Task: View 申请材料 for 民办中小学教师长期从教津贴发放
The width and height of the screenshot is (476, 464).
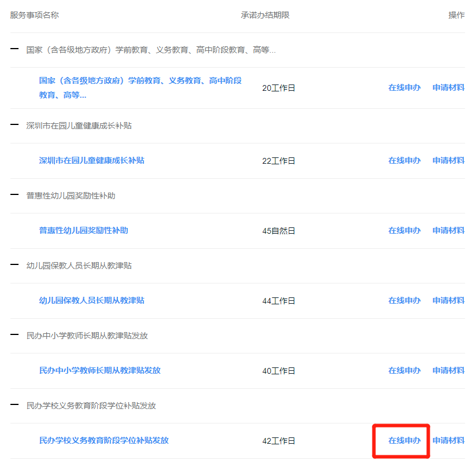Action: (x=448, y=370)
